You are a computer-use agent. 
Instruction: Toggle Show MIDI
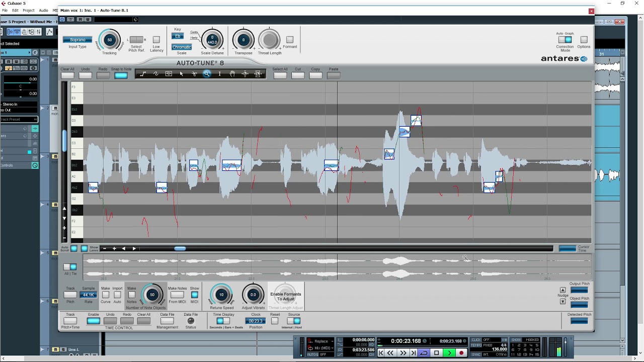195,295
